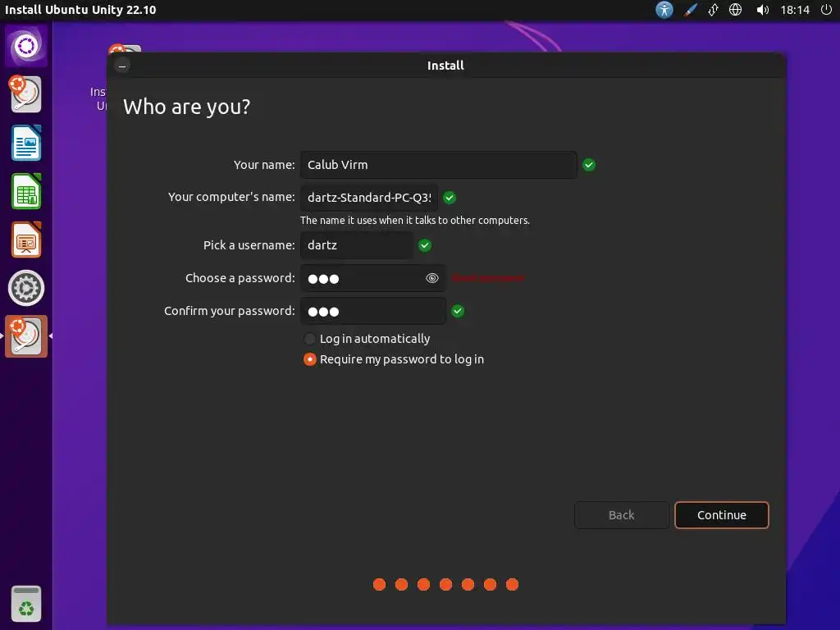Click the Your name field
Viewport: 840px width, 630px height.
coord(438,165)
